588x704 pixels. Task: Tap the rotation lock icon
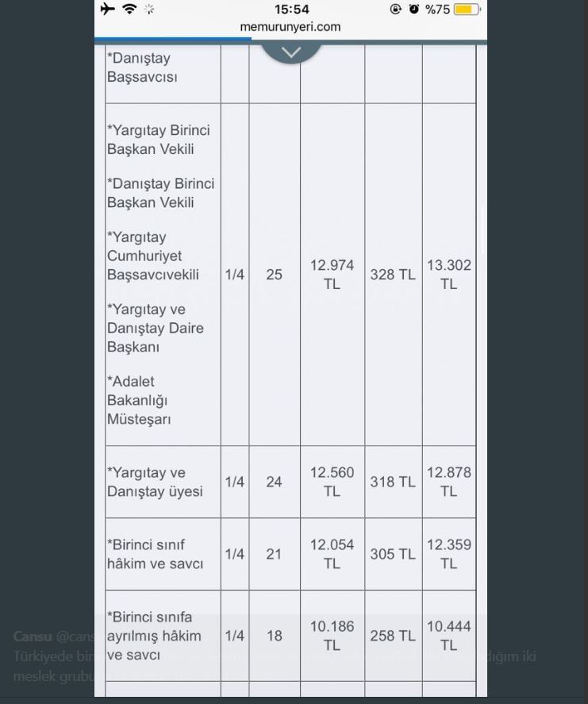[396, 10]
